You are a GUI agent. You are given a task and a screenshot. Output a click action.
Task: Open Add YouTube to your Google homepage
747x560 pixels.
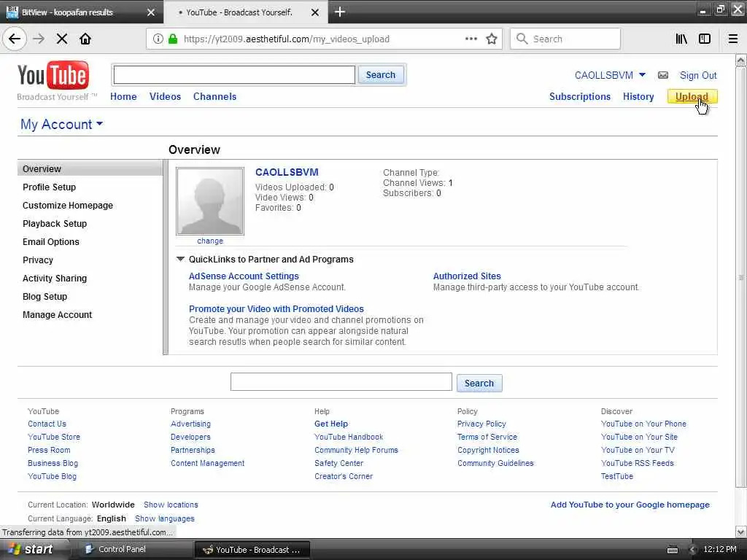(x=630, y=505)
